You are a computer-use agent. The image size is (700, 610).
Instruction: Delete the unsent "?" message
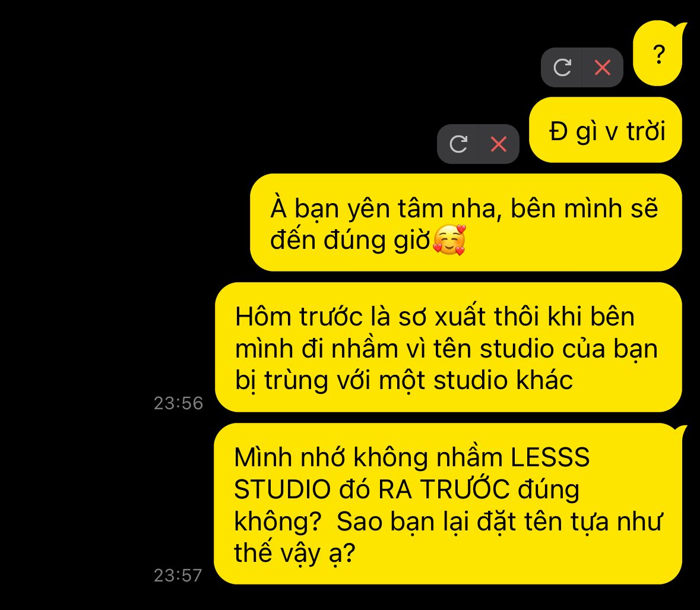point(603,68)
